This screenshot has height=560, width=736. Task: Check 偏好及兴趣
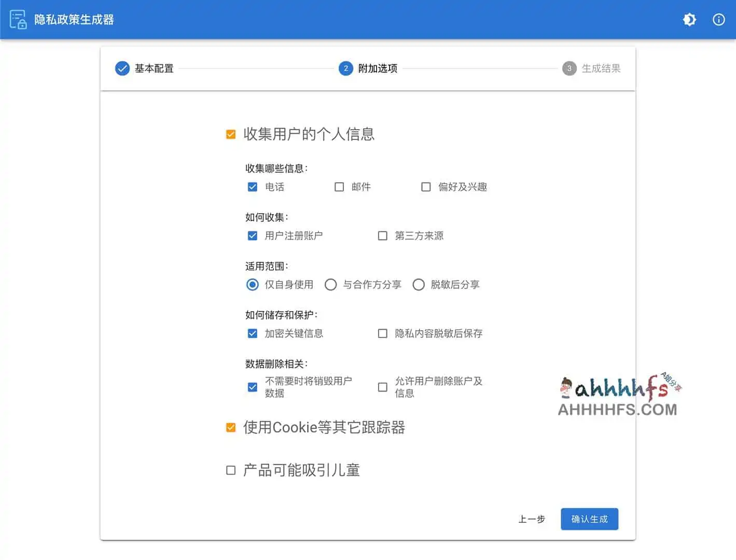click(x=426, y=187)
